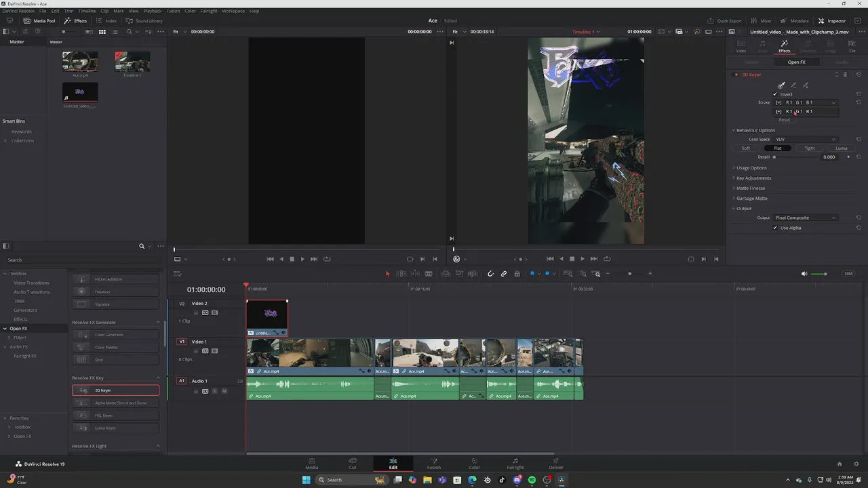Select the HSL Keyer effect
The width and height of the screenshot is (868, 488).
pyautogui.click(x=115, y=415)
